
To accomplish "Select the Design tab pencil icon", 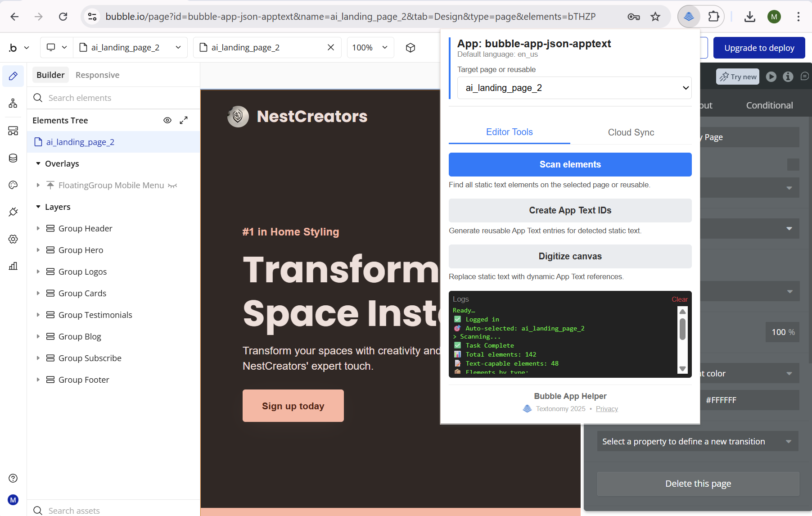I will (13, 76).
